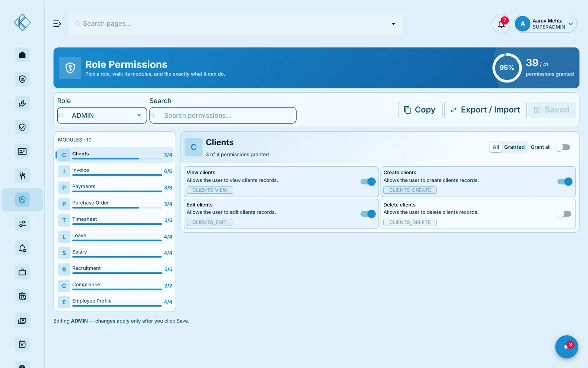Viewport: 588px width, 368px height.
Task: Disable the View clients permission toggle
Action: pyautogui.click(x=368, y=181)
